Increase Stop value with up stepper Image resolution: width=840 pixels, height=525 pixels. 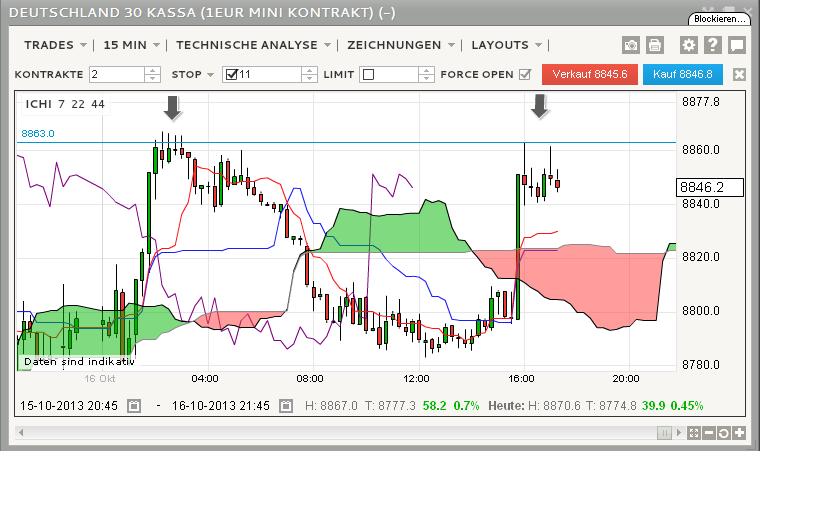[309, 71]
